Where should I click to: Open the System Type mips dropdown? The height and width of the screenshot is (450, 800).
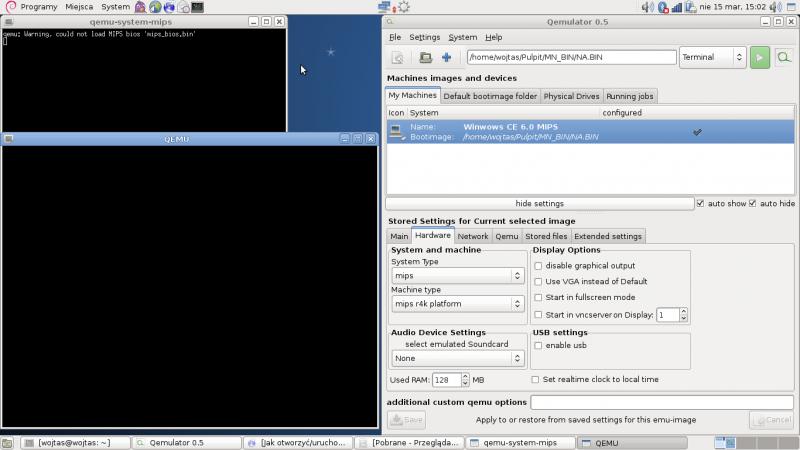457,275
